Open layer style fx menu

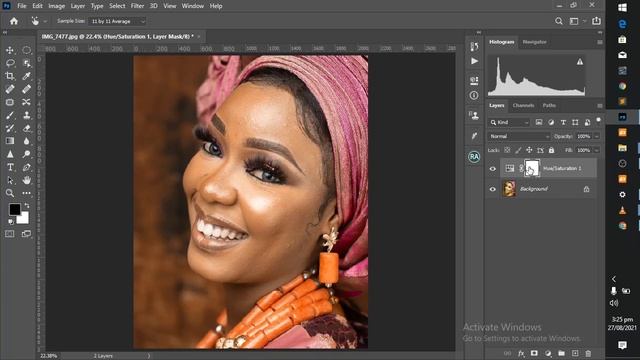click(521, 353)
